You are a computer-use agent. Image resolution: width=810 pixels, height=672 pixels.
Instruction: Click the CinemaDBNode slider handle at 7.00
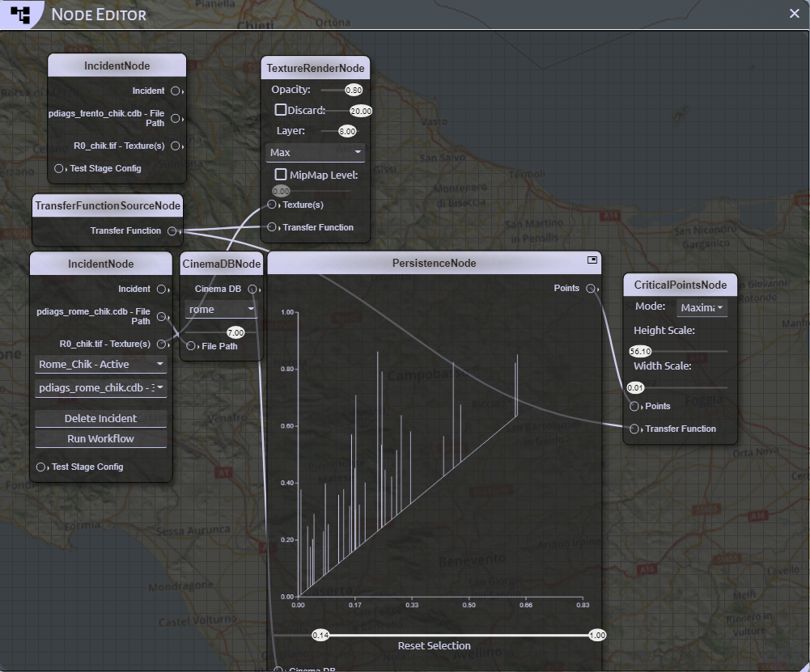235,332
